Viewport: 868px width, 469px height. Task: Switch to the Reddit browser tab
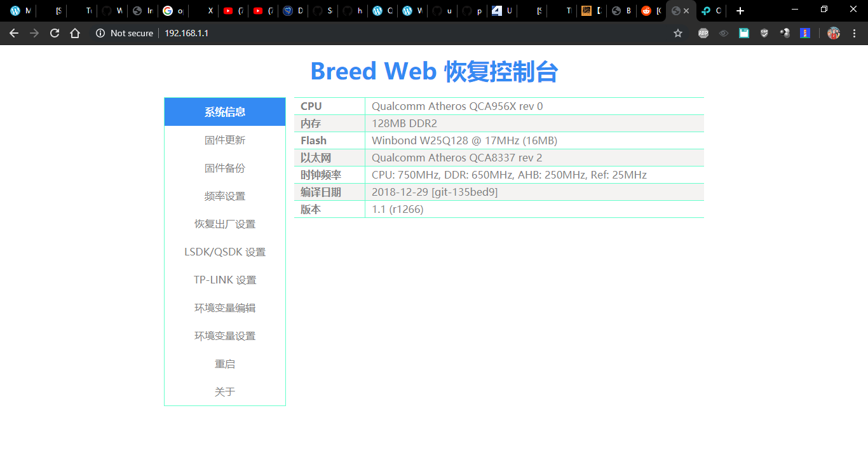pyautogui.click(x=650, y=11)
